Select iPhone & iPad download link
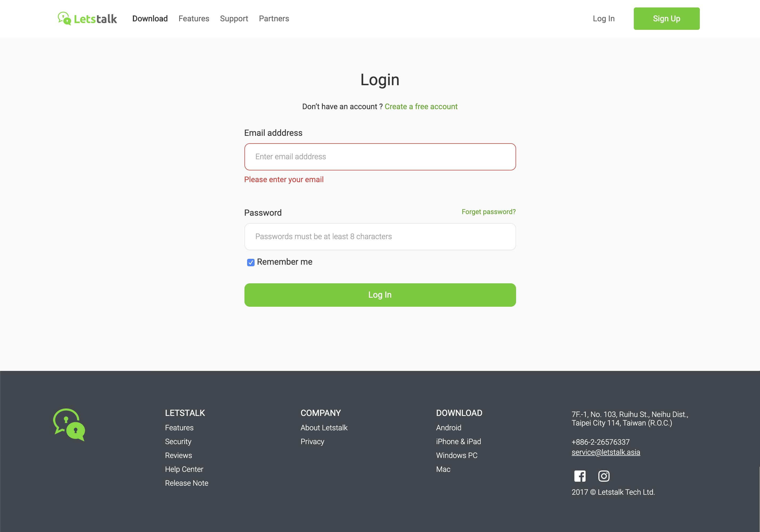The width and height of the screenshot is (760, 532). pos(459,442)
